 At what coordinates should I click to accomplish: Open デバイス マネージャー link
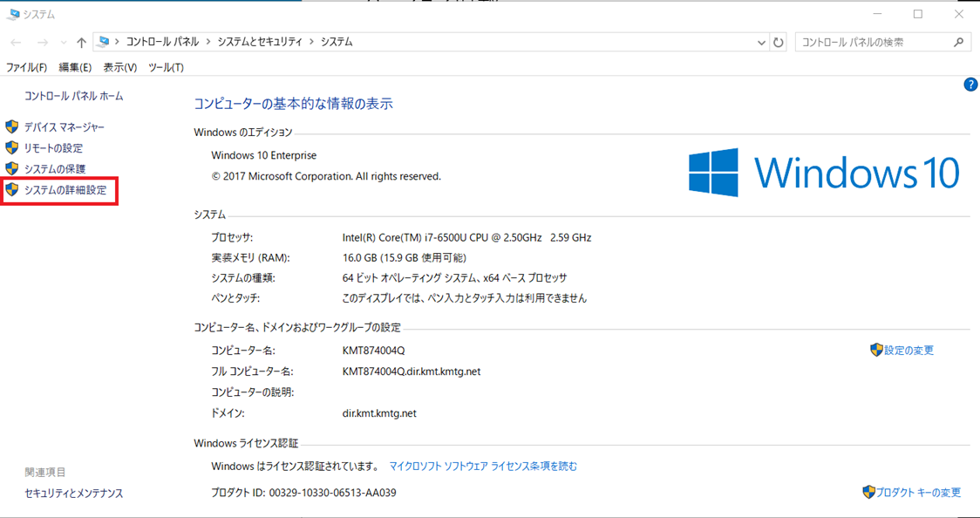(65, 127)
